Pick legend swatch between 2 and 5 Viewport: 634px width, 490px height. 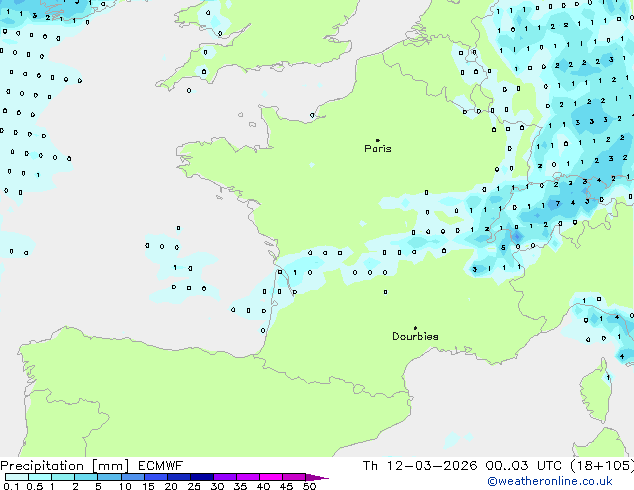86,477
